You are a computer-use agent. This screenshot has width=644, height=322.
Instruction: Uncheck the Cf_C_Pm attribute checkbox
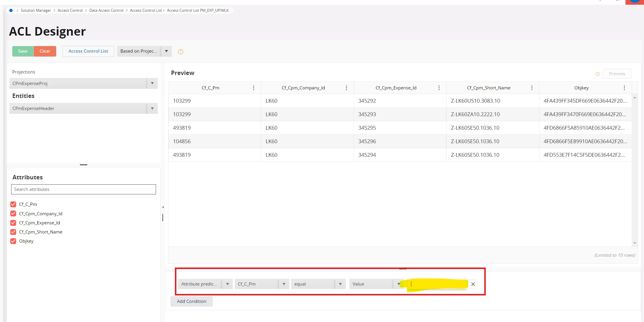click(x=13, y=204)
